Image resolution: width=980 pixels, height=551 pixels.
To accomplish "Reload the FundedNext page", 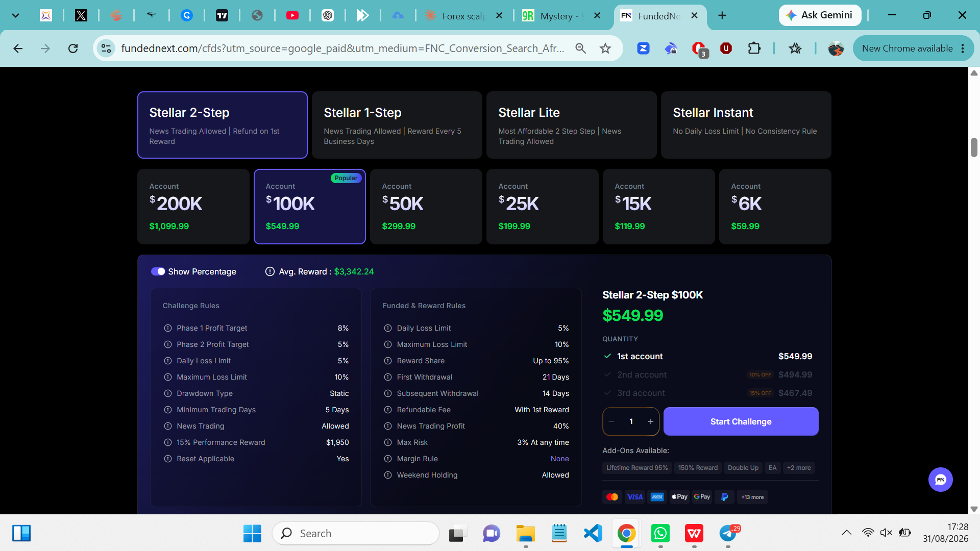I will click(73, 48).
